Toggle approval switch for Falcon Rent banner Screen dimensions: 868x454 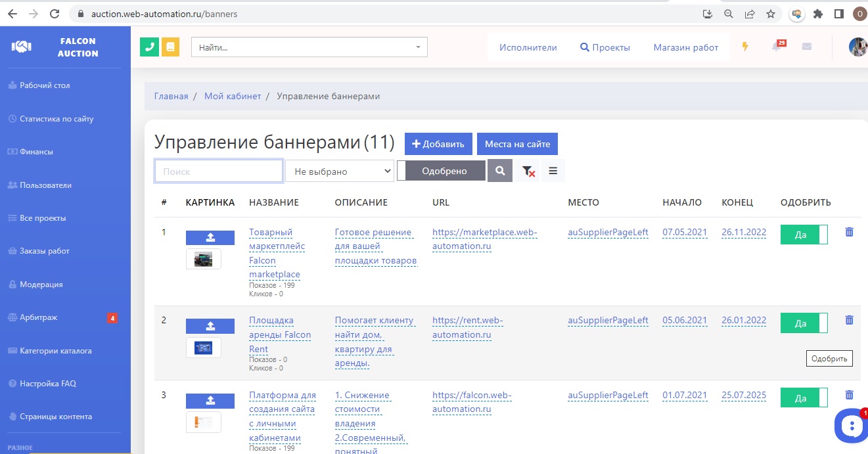click(x=804, y=323)
